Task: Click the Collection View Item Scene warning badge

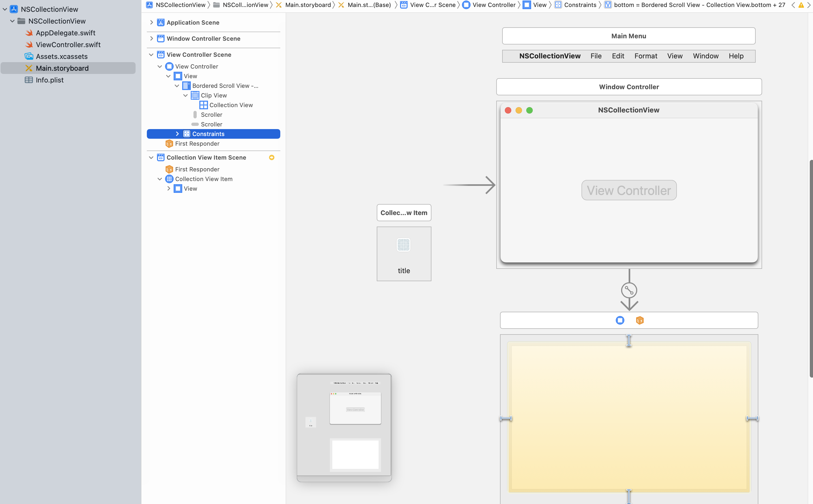Action: 271,157
